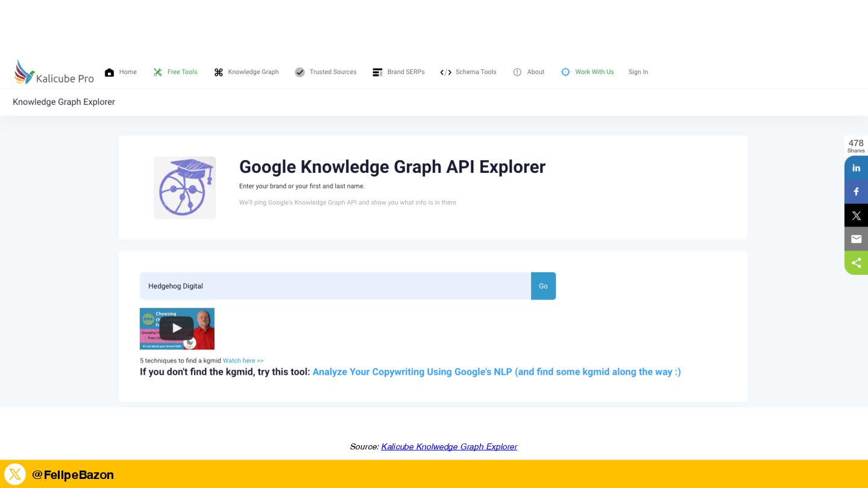Open the Kalicube Knolwedge Graph Explorer source link
This screenshot has height=488, width=868.
tap(449, 446)
